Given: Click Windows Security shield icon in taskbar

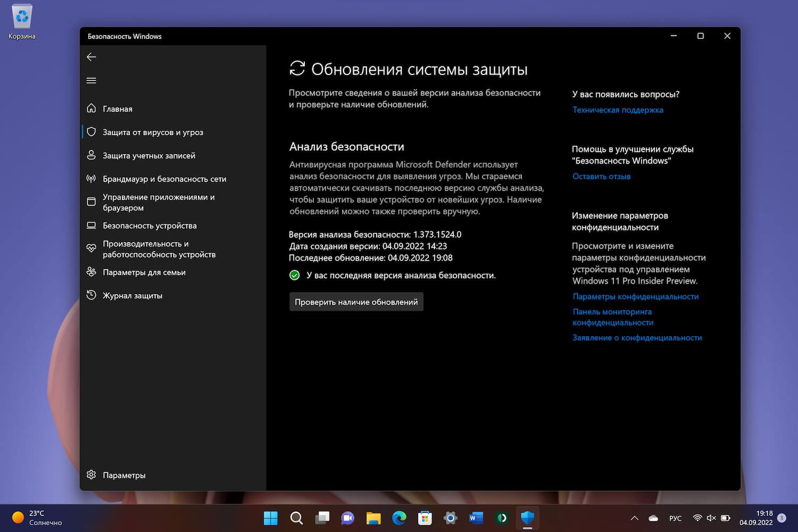Looking at the screenshot, I should (527, 518).
